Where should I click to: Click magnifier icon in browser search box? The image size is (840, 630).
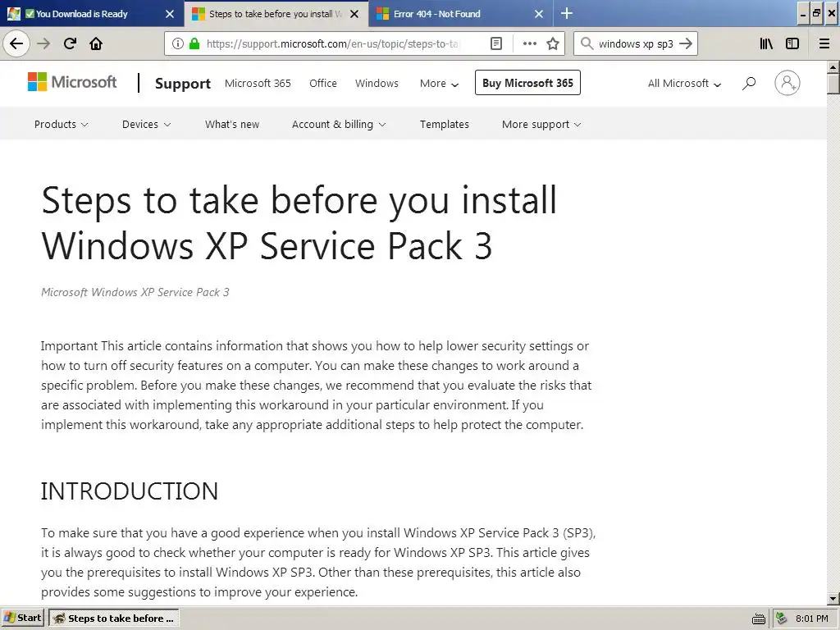pyautogui.click(x=587, y=44)
